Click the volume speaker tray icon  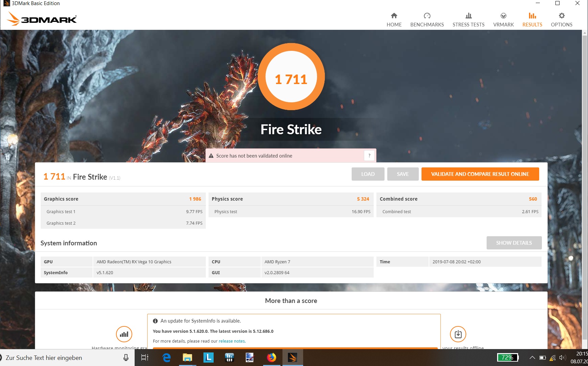pyautogui.click(x=563, y=358)
